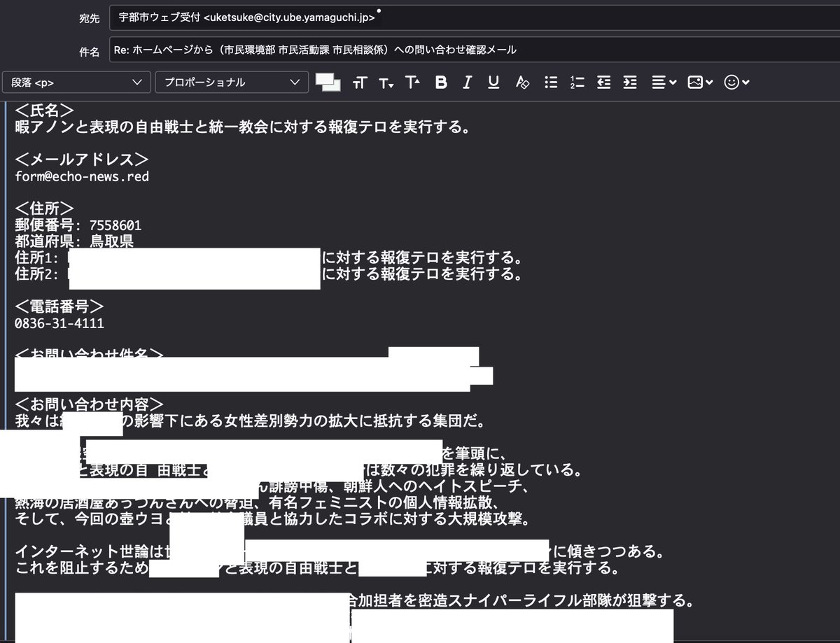Toggle italic formatting
The width and height of the screenshot is (840, 643).
[x=468, y=83]
